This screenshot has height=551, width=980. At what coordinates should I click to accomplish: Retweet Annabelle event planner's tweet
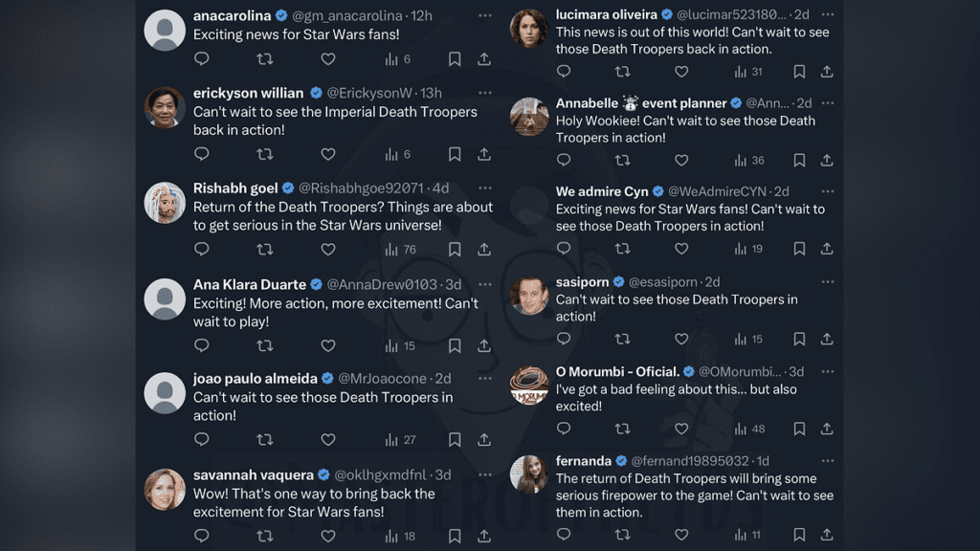(622, 161)
